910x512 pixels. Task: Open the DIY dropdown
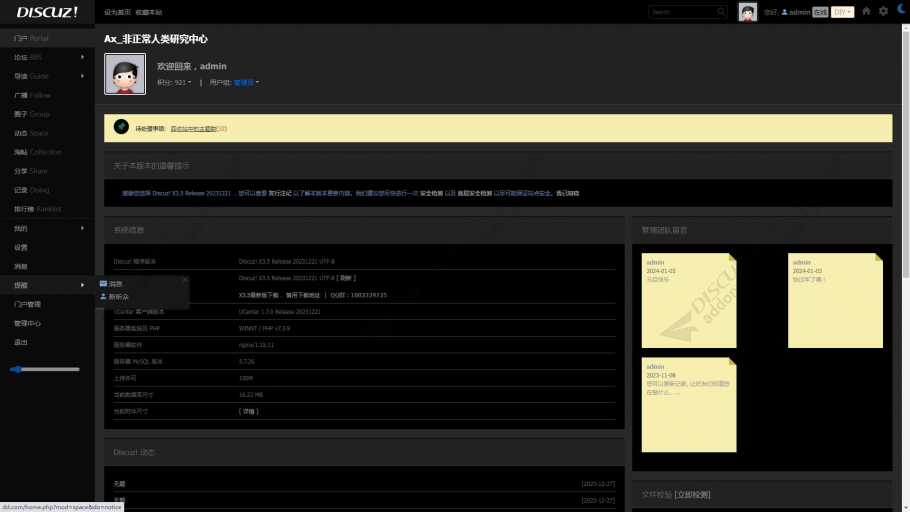842,12
